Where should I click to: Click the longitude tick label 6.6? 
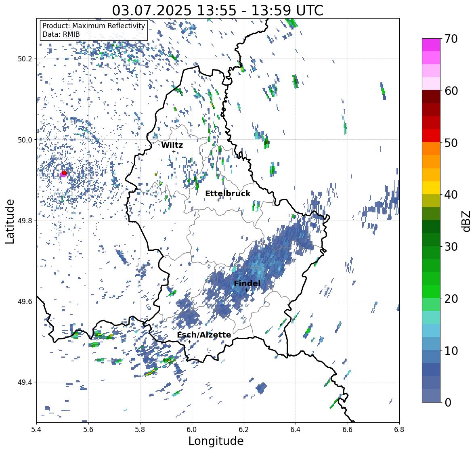tap(348, 430)
